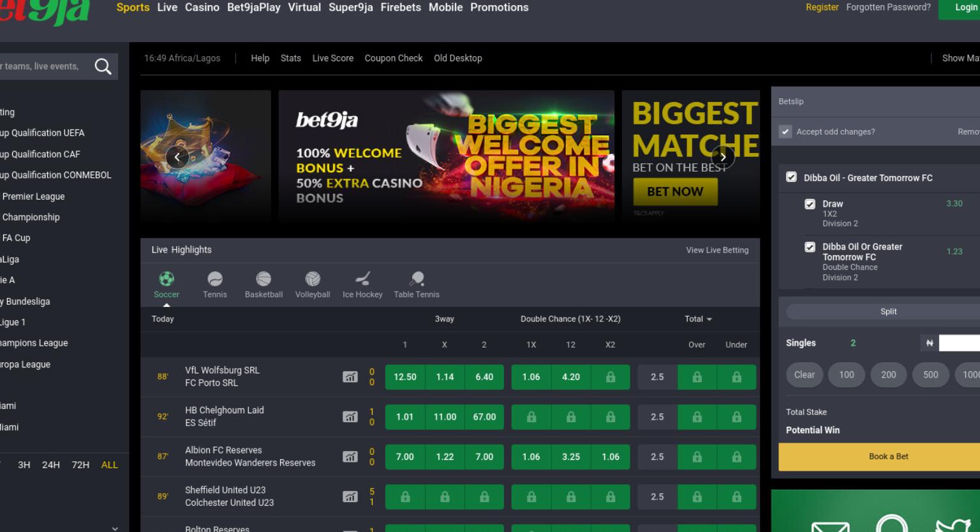Open the Super9ja tab
Screen dimensions: 980x532
click(x=351, y=8)
